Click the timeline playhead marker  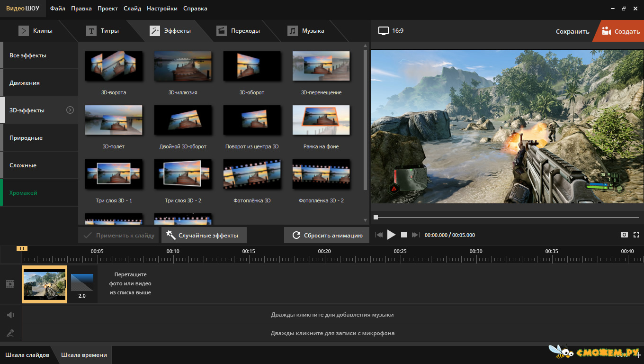click(22, 248)
